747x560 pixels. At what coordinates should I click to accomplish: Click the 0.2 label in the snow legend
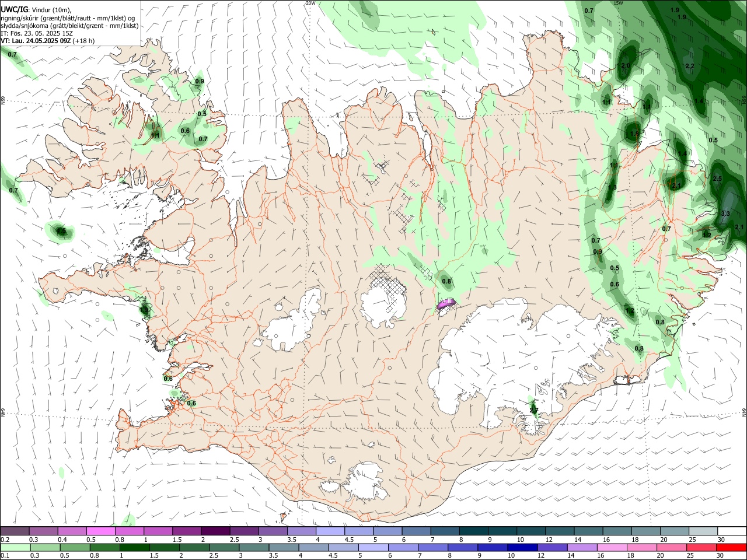tap(5, 540)
